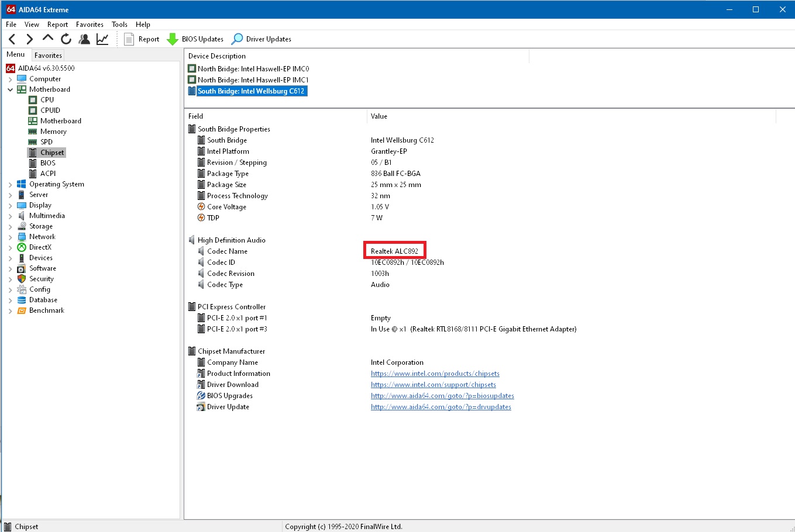The image size is (795, 532).
Task: Go up one level with Up arrow
Action: (48, 39)
